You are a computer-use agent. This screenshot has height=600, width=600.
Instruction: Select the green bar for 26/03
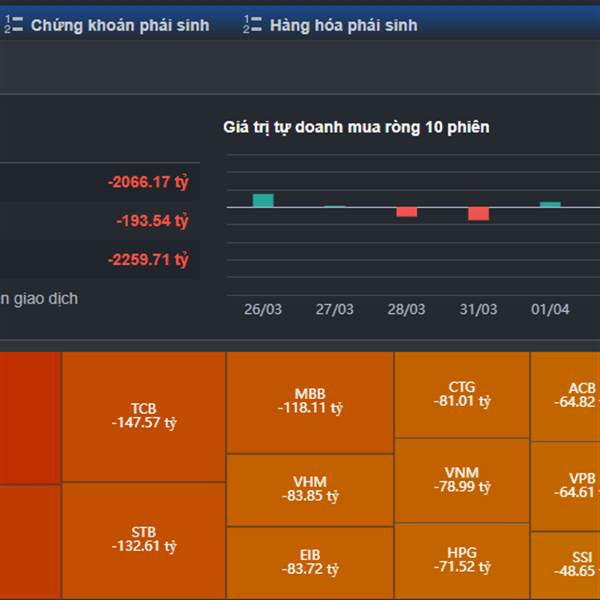tap(263, 201)
